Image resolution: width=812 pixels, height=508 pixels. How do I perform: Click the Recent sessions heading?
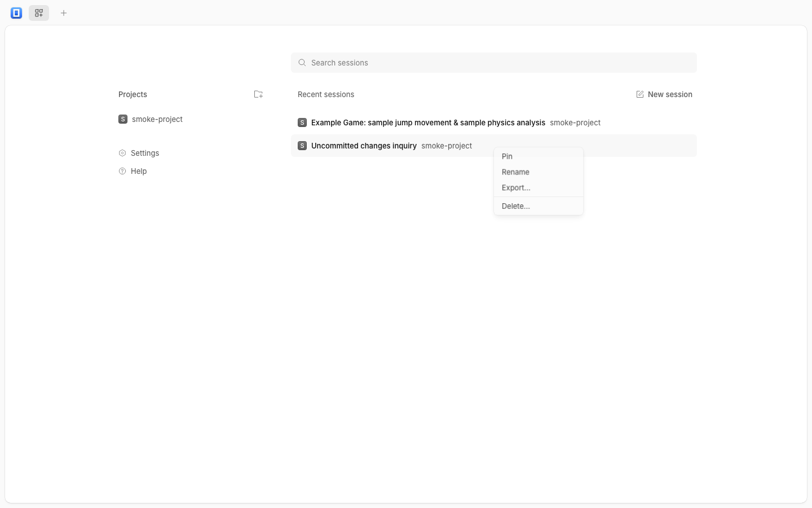(326, 94)
